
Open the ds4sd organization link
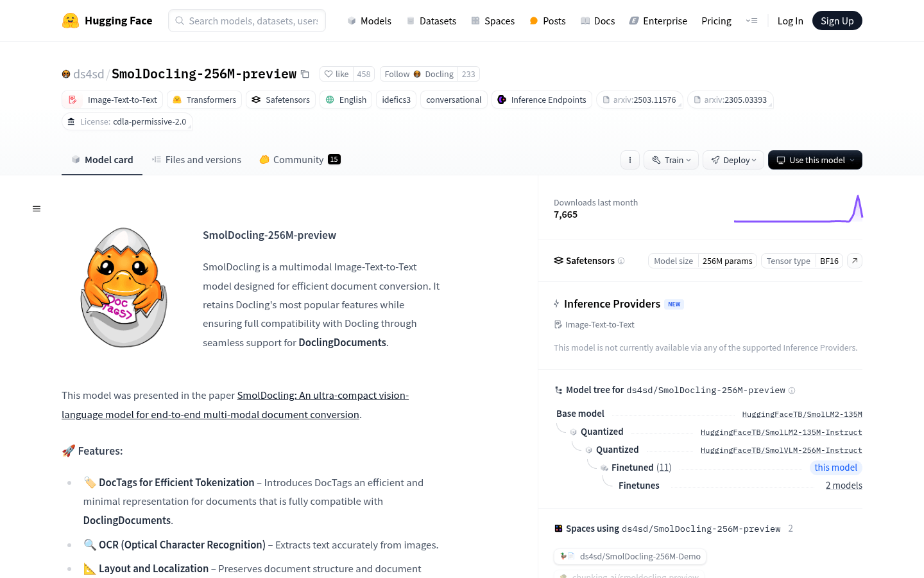(88, 74)
